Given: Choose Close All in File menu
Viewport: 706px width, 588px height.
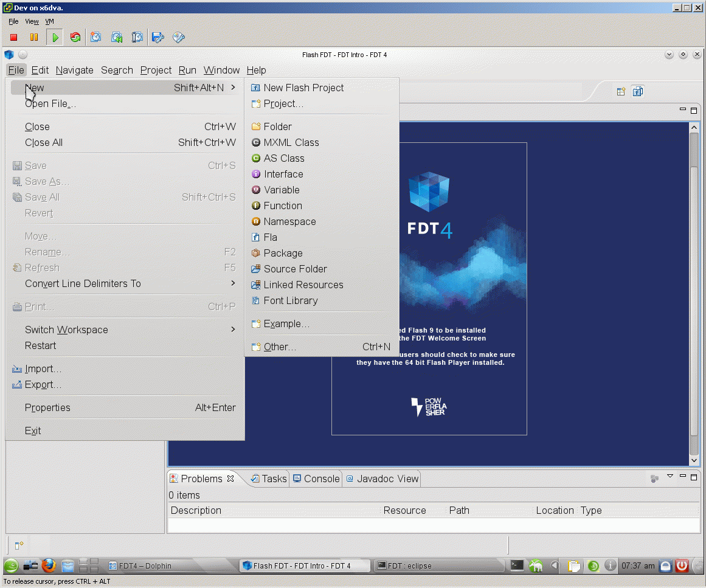Looking at the screenshot, I should 125,142.
